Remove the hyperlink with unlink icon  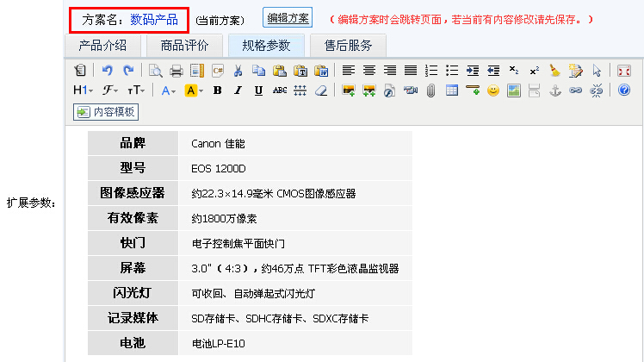click(597, 90)
